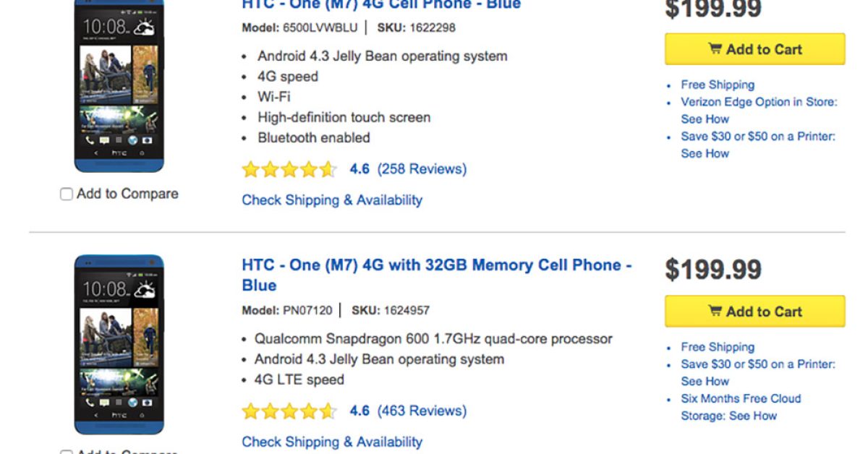Open the first blue HTC One phone image
The image size is (868, 454).
pyautogui.click(x=119, y=86)
